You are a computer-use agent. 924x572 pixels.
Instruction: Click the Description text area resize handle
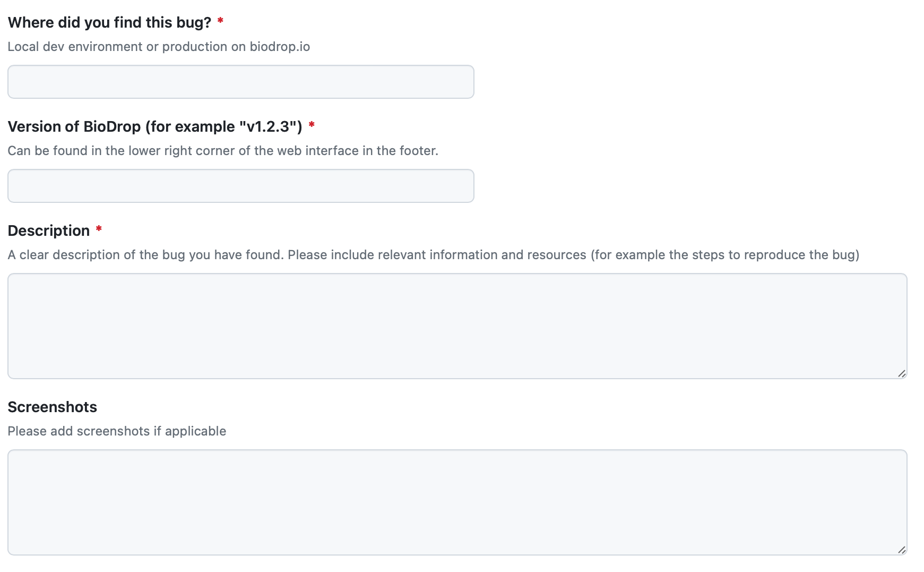(x=902, y=373)
